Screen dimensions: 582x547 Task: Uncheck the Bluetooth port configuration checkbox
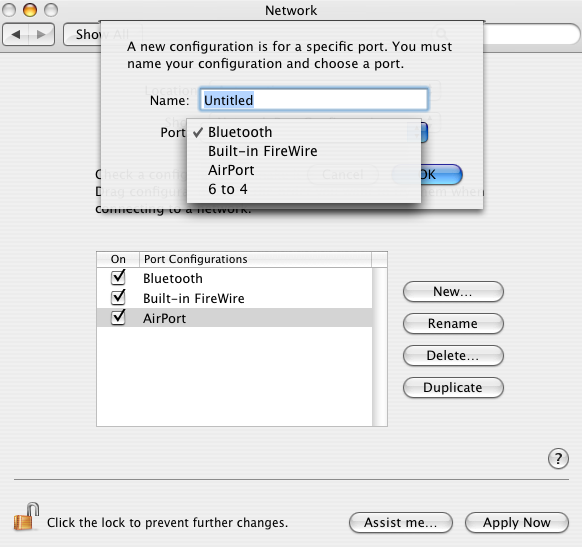(118, 277)
